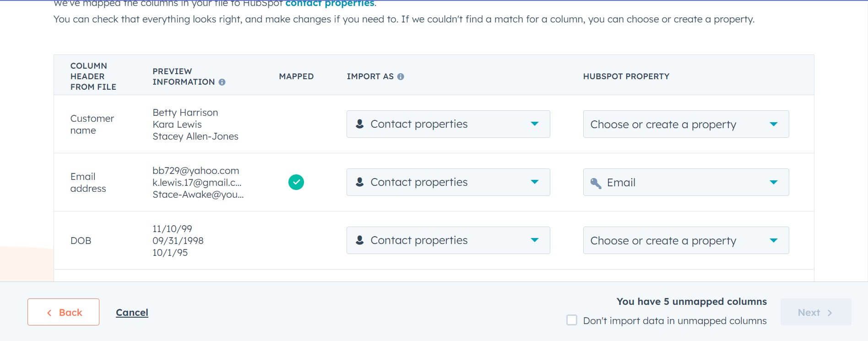Click the contact person icon in the Email address row
868x341 pixels.
[x=359, y=182]
